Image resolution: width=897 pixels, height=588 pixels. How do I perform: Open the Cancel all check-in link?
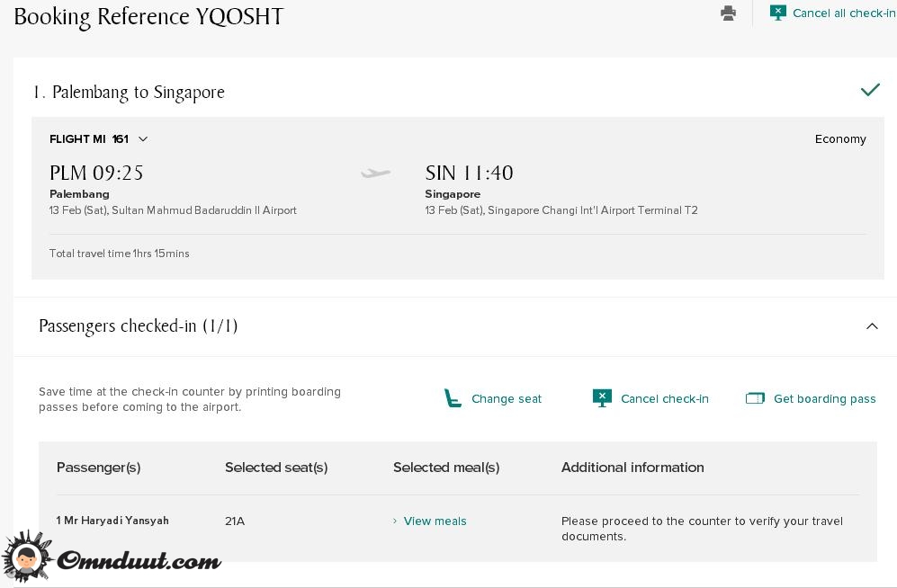point(843,13)
